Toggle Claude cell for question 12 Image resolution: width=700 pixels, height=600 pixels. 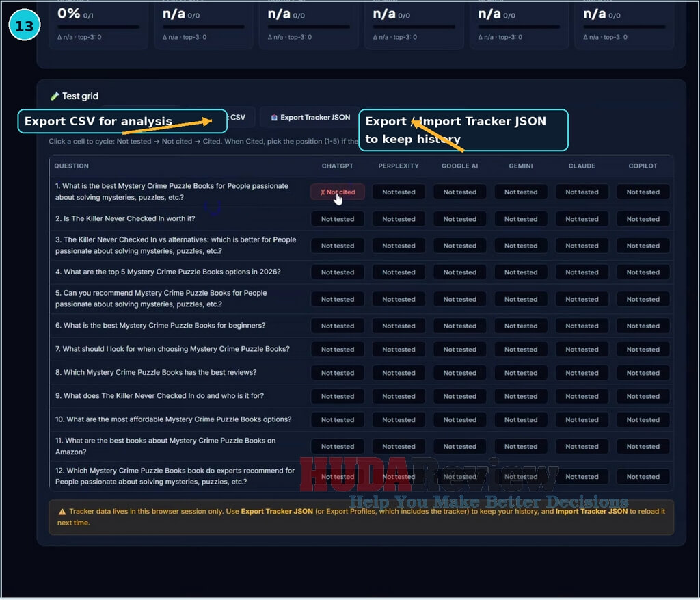pyautogui.click(x=582, y=477)
